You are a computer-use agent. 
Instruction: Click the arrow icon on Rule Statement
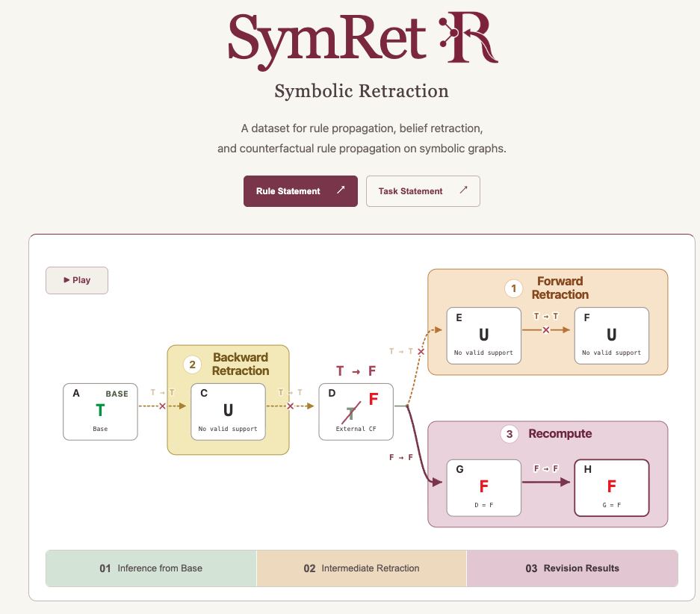point(341,190)
